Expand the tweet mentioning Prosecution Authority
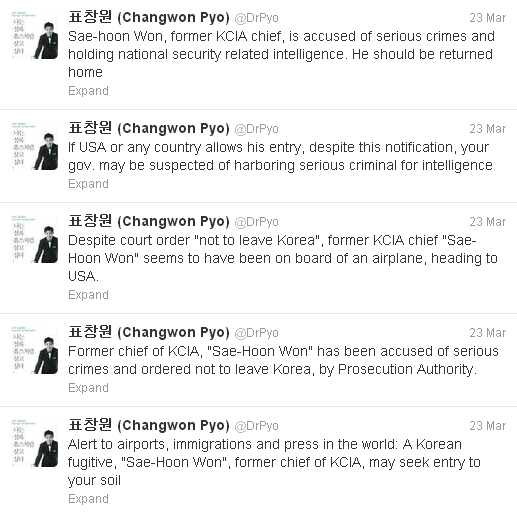This screenshot has height=515, width=517. pyautogui.click(x=88, y=388)
